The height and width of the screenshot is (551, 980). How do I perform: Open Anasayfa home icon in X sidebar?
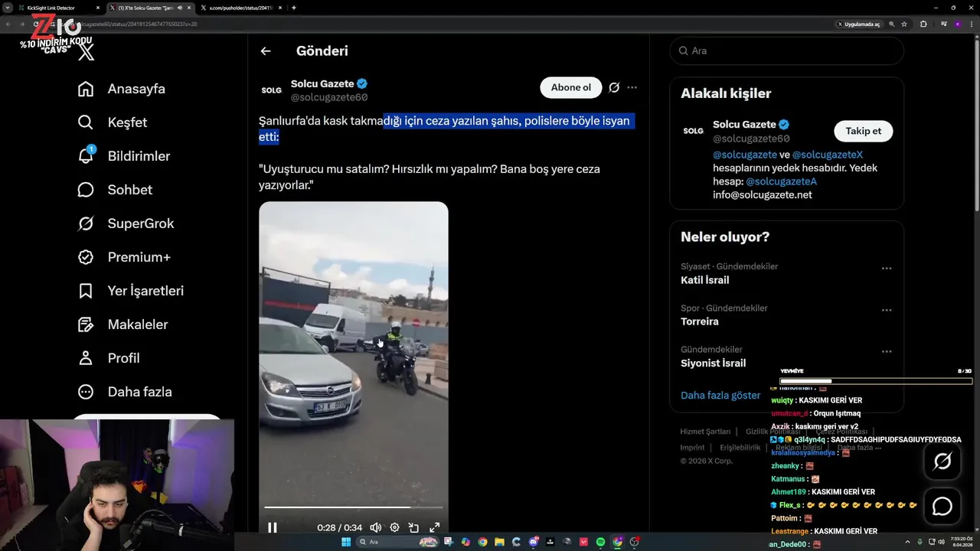[86, 89]
